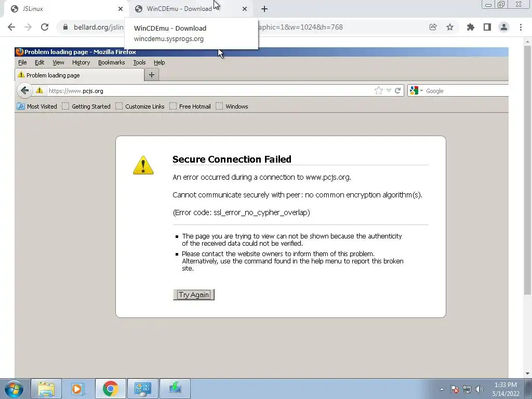This screenshot has width=532, height=399.
Task: Click the volume speaker tray icon
Action: pyautogui.click(x=480, y=389)
